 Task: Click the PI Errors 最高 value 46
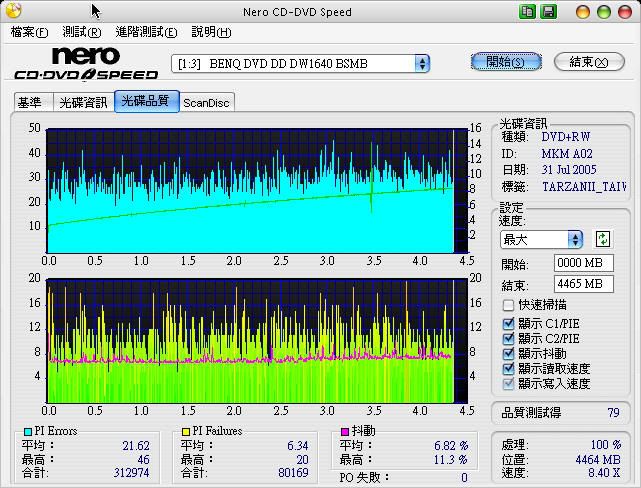pyautogui.click(x=143, y=459)
